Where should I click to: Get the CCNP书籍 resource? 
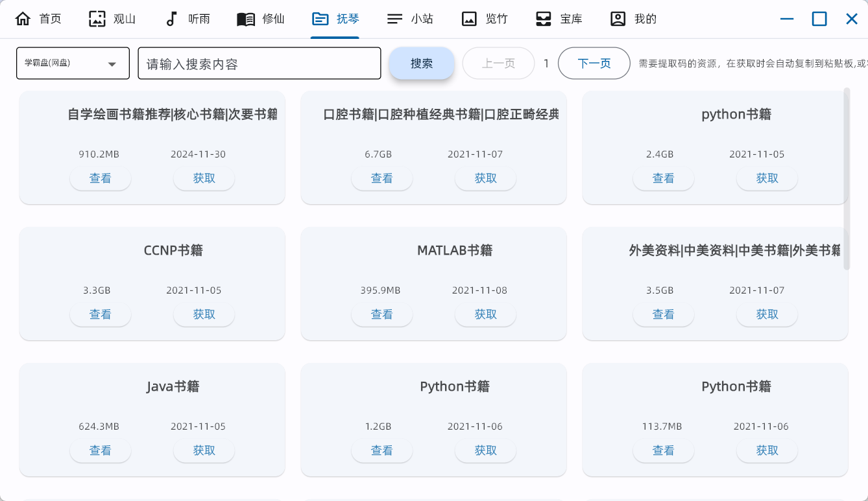point(204,314)
